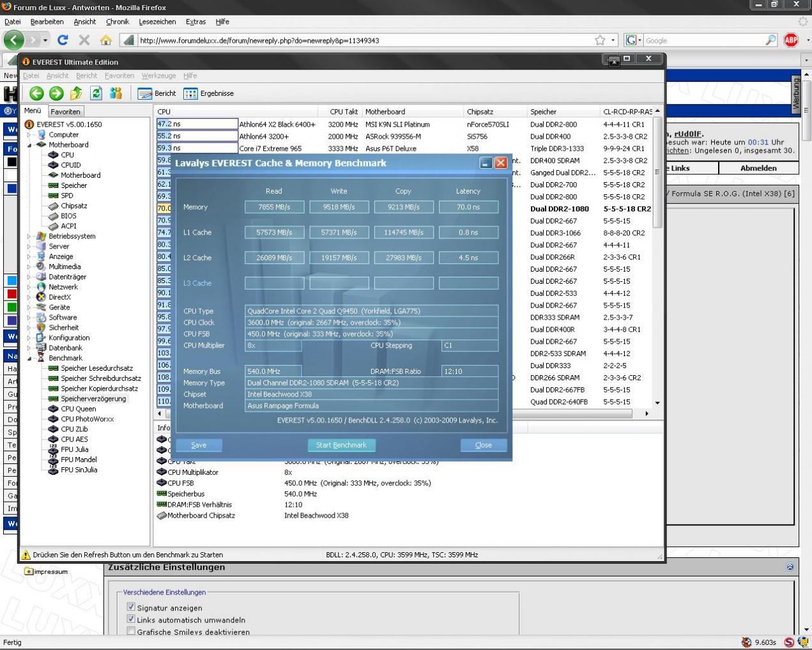
Task: Toggle Grafische Smileys deaktivieren checkbox
Action: tap(131, 631)
